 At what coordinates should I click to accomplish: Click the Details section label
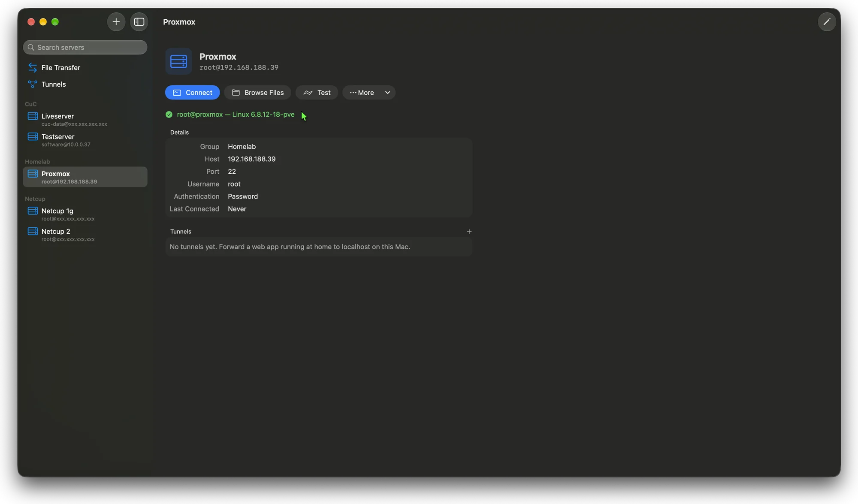click(179, 133)
